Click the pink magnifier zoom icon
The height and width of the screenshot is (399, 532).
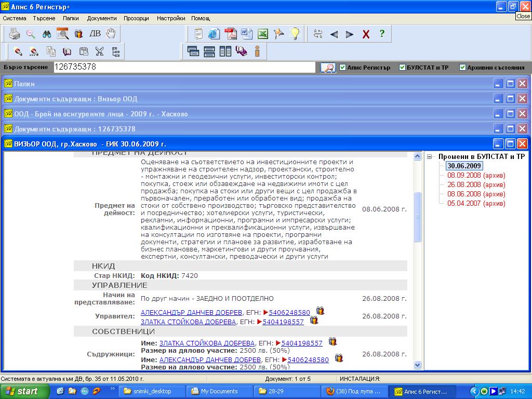tap(31, 34)
